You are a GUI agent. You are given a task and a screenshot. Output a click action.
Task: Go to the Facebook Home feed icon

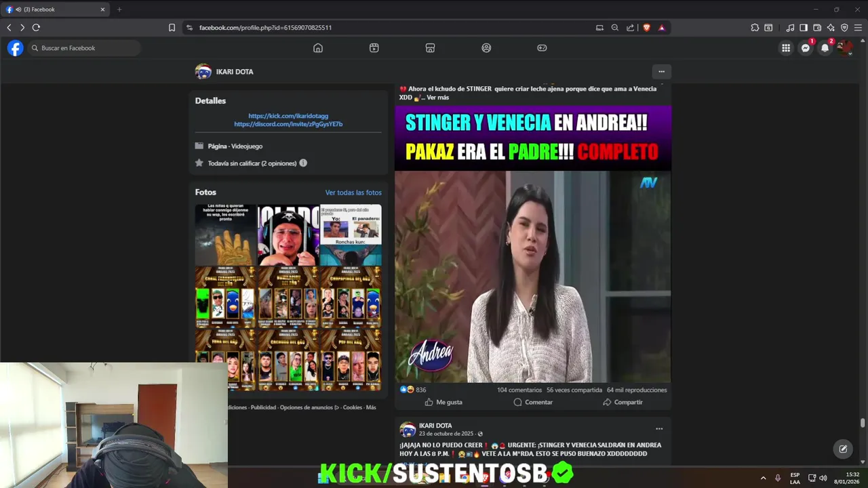(x=318, y=48)
